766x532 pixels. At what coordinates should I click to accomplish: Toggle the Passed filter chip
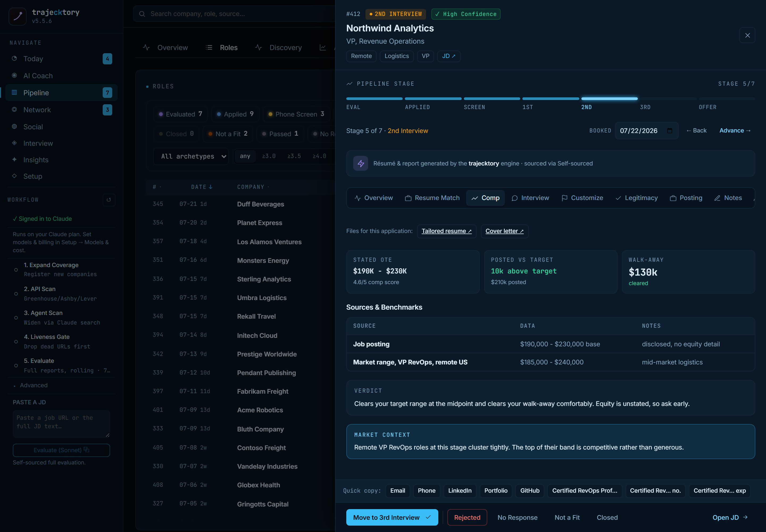click(280, 134)
